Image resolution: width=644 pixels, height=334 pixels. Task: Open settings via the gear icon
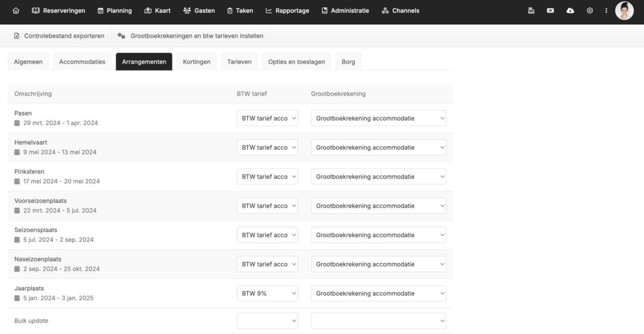click(590, 11)
